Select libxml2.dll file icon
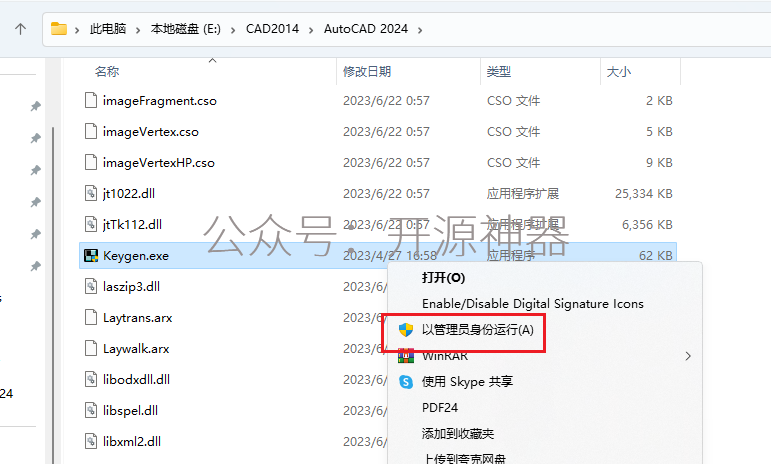Viewport: 771px width, 464px height. (91, 441)
